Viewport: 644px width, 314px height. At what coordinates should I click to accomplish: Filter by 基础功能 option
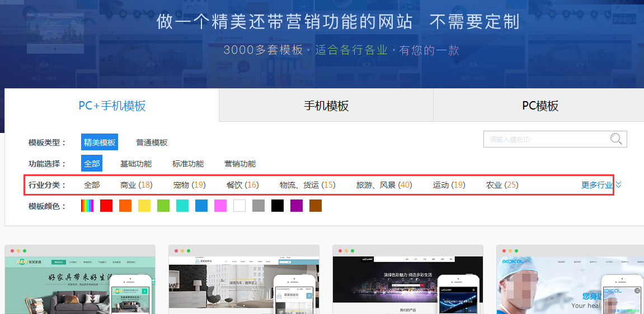136,164
